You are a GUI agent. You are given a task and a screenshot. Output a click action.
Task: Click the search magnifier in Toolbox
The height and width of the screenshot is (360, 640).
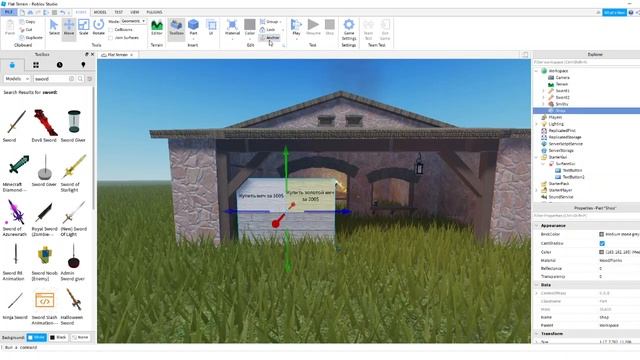click(x=80, y=79)
